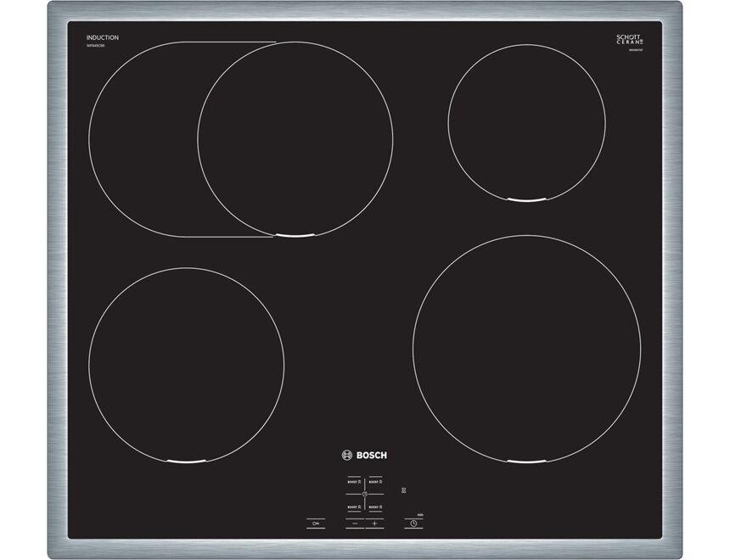The width and height of the screenshot is (730, 560).
Task: Click the BOSCH brand text
Action: [x=369, y=456]
